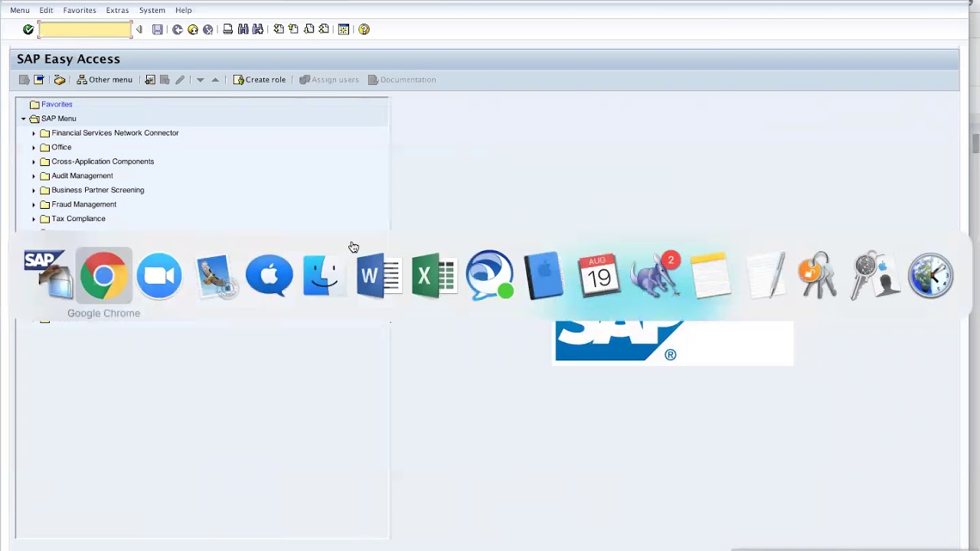The width and height of the screenshot is (980, 551).
Task: Click the Print icon
Action: click(227, 29)
